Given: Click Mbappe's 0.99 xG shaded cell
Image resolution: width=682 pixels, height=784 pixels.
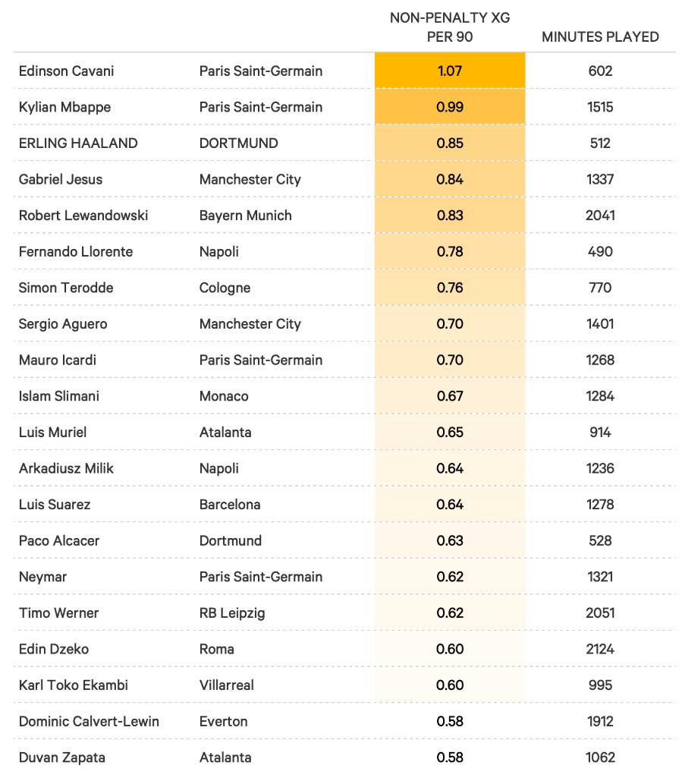Looking at the screenshot, I should tap(450, 107).
